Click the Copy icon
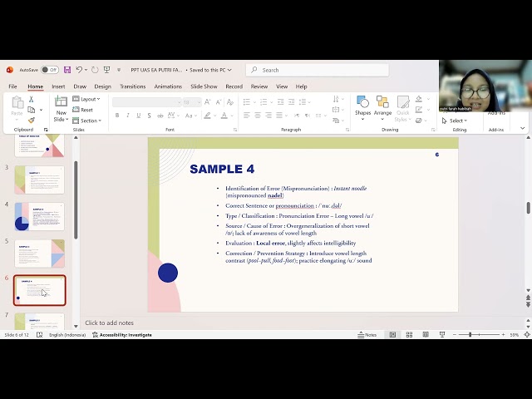The image size is (532, 399). click(32, 110)
